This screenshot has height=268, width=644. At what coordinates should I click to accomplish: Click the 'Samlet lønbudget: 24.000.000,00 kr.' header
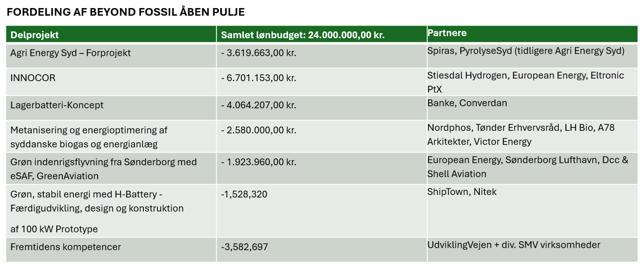[x=303, y=35]
